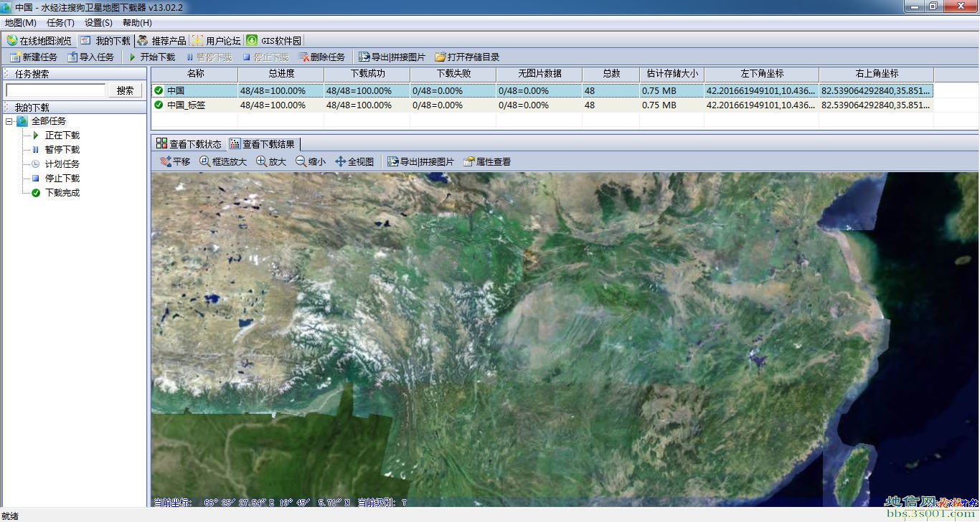The image size is (980, 522).
Task: Select 全部任务 in task tree
Action: 49,121
